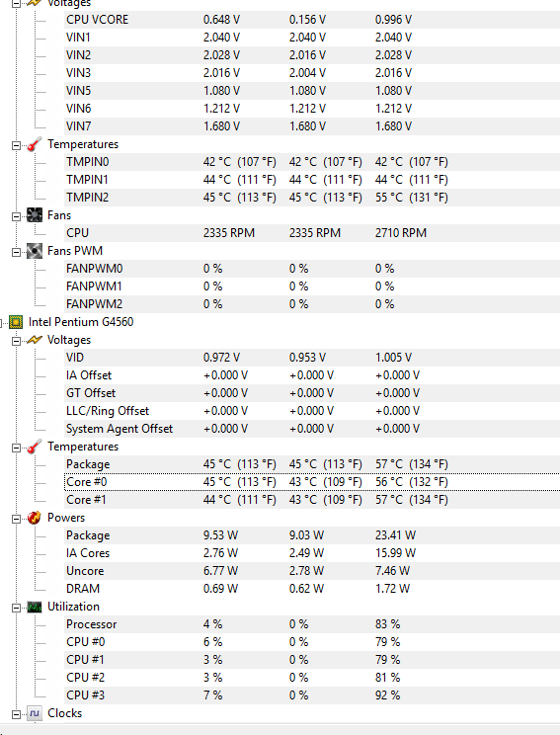Select the Core #1 temperature row

[x=312, y=500]
